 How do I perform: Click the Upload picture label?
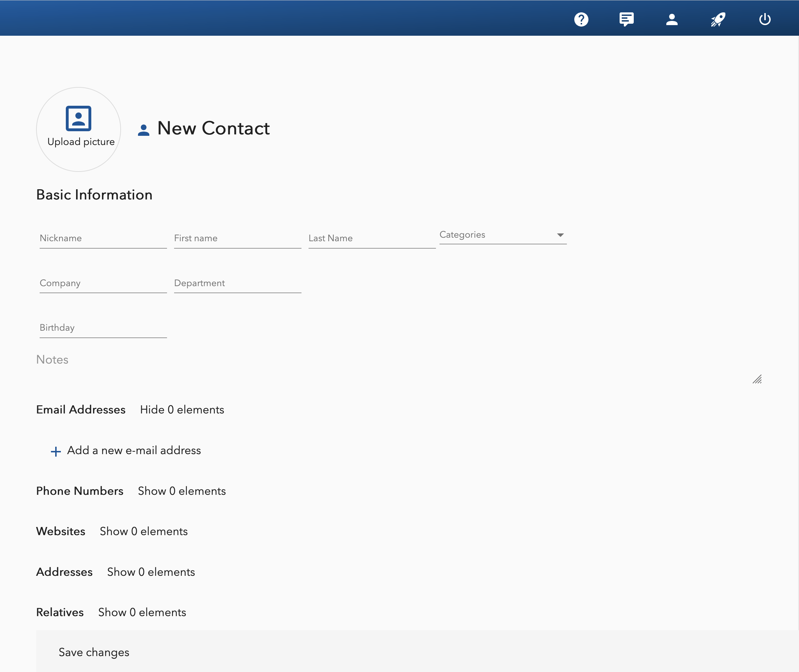[81, 142]
